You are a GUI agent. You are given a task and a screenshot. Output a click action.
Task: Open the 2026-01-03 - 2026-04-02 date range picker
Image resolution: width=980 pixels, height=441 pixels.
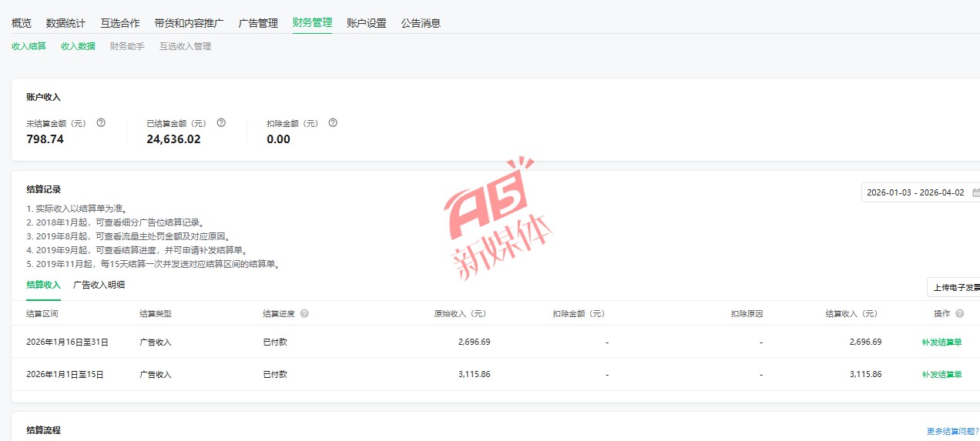[x=915, y=192]
